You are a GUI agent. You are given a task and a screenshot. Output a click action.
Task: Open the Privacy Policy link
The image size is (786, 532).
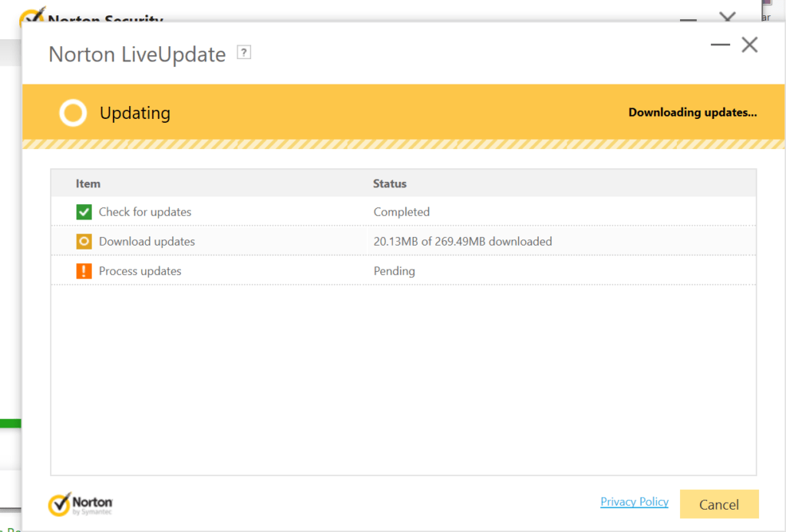click(x=634, y=502)
